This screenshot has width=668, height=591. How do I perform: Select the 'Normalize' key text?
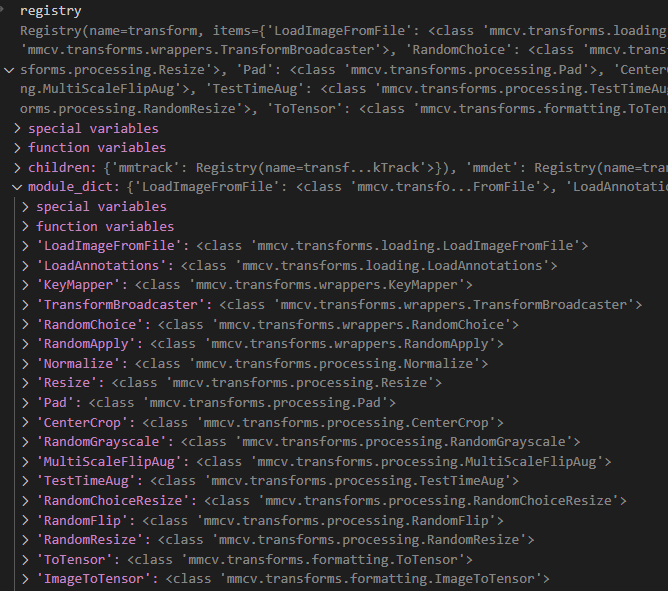78,363
